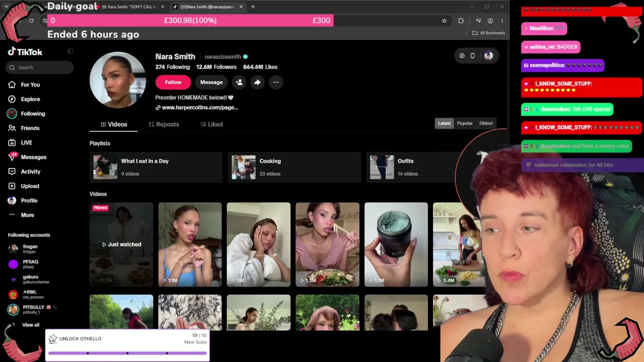This screenshot has height=362, width=644.
Task: Open the browser Extensions icon
Action: coord(461,21)
